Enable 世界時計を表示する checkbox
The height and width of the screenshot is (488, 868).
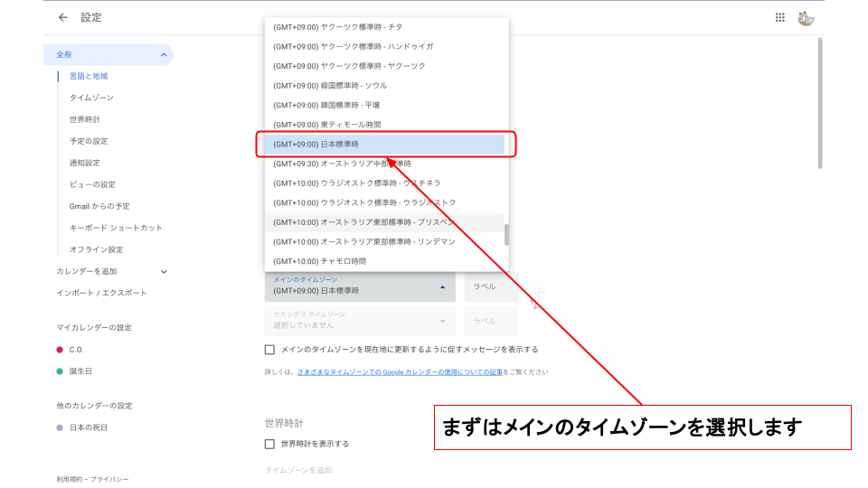pyautogui.click(x=269, y=444)
